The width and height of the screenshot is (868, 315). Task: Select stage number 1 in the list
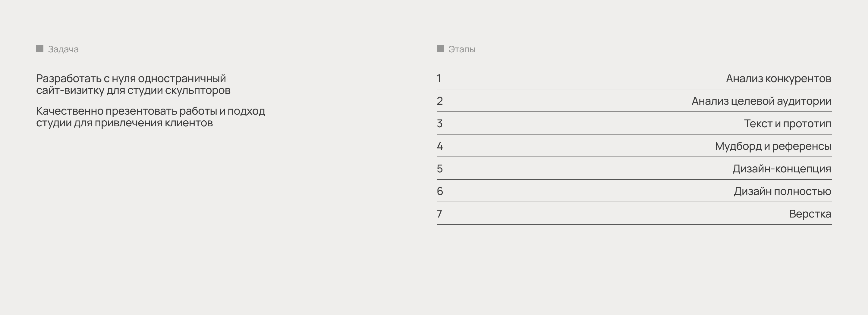(x=439, y=79)
